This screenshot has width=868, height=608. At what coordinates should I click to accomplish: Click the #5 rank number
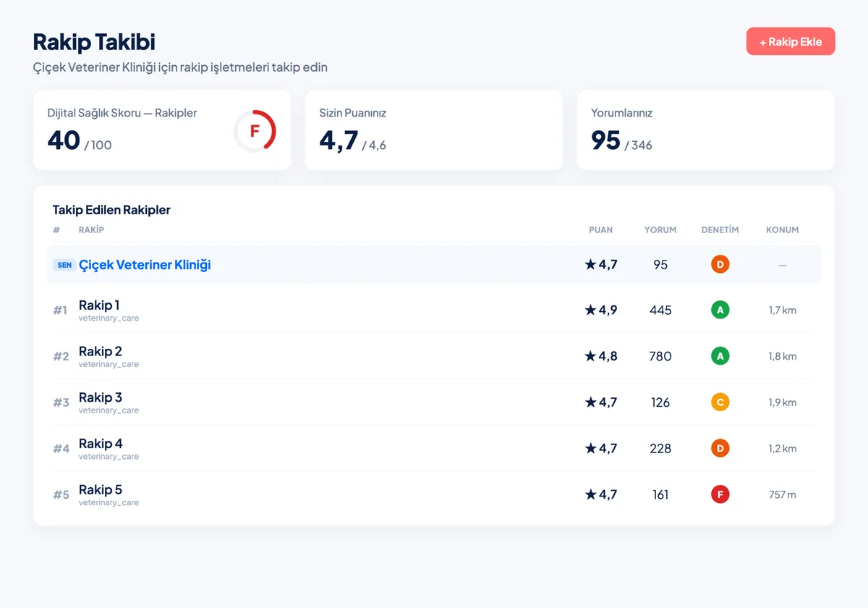(61, 495)
